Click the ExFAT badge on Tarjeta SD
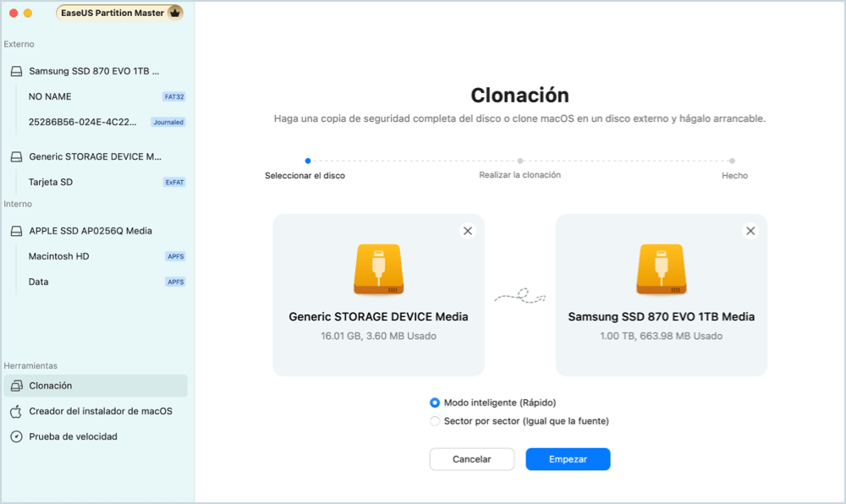This screenshot has width=846, height=504. pos(174,182)
